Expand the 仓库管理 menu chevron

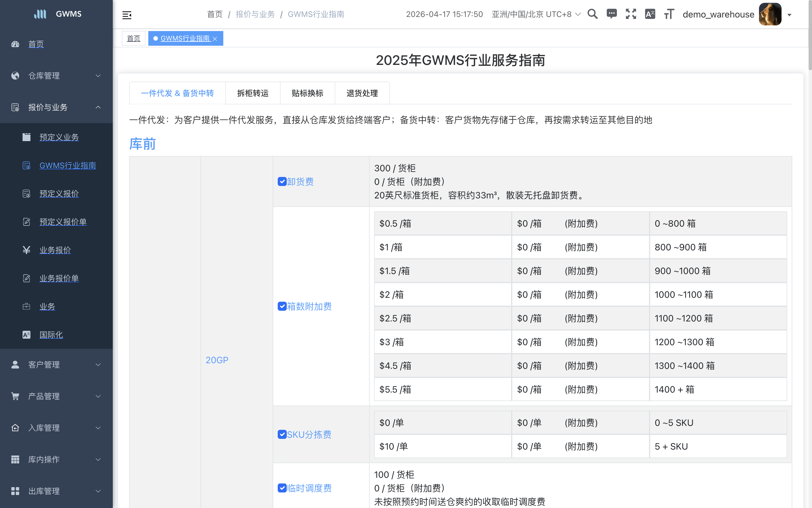point(98,76)
